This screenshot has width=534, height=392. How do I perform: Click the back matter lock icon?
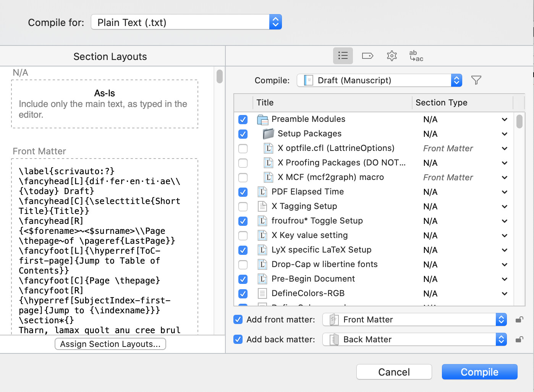coord(519,340)
